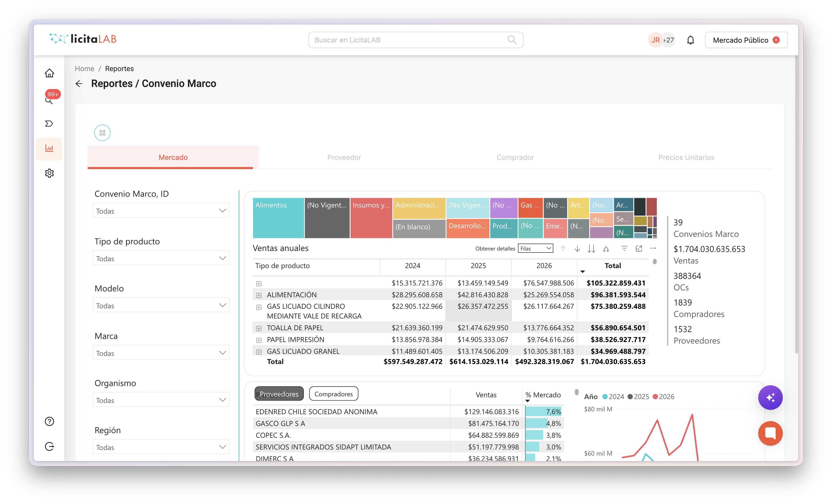This screenshot has height=504, width=832.
Task: Toggle the Proveedores view button
Action: coord(279,394)
